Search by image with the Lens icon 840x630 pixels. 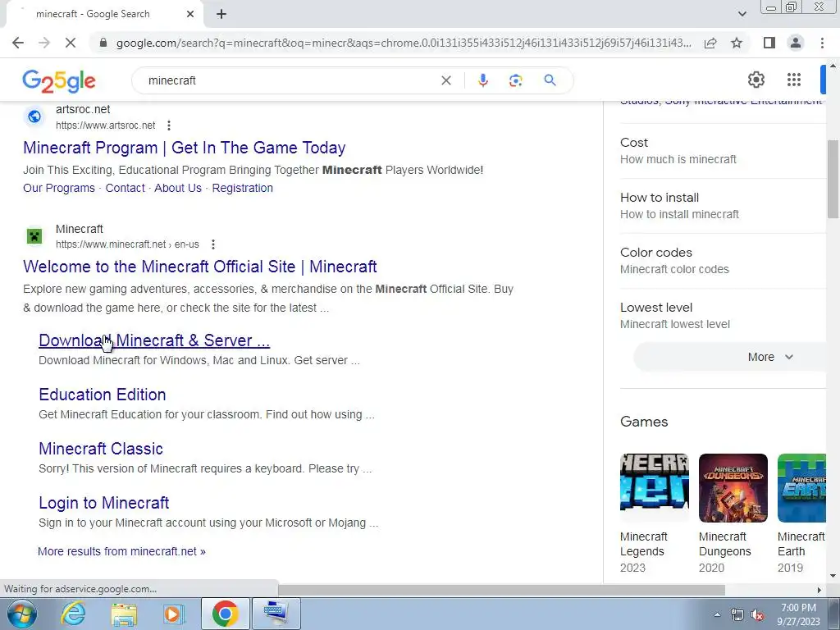click(515, 80)
